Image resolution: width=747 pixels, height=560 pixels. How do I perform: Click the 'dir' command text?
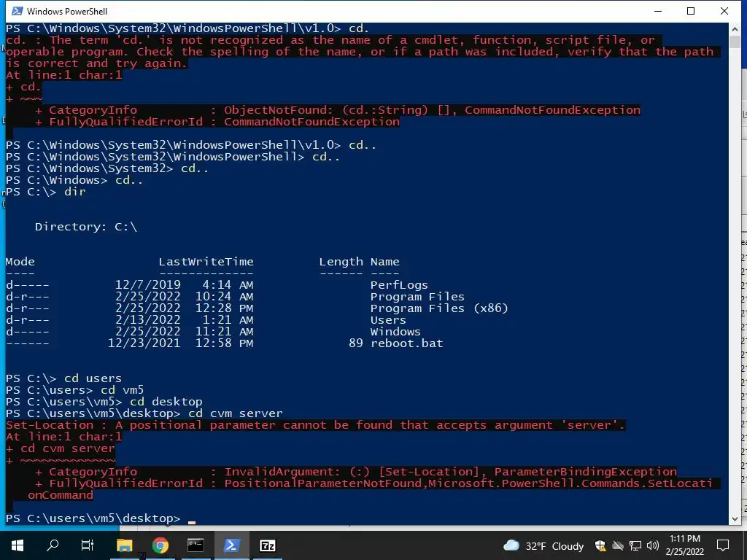tap(75, 192)
